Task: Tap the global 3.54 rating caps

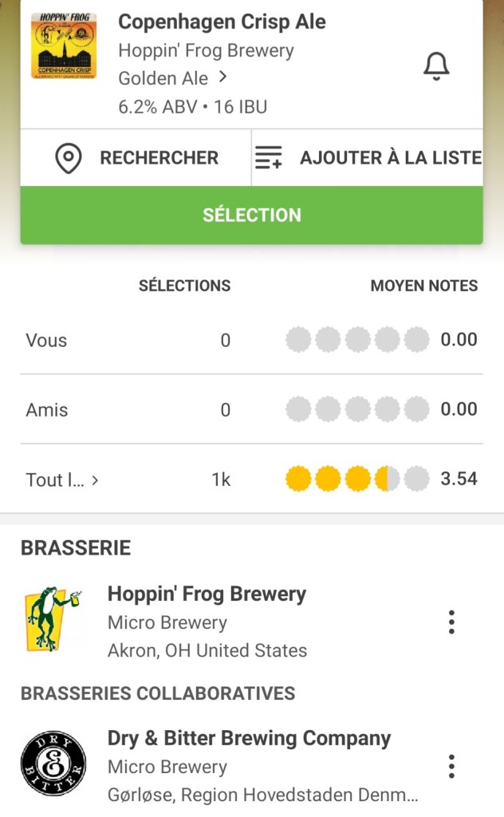Action: click(x=357, y=480)
